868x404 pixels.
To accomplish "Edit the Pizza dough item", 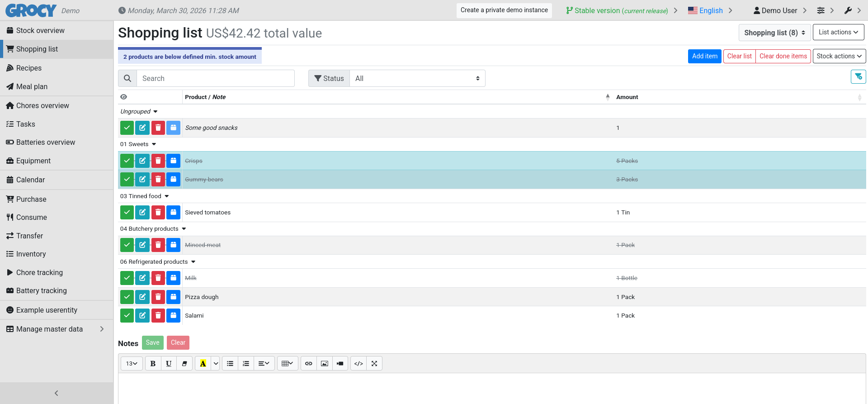I will [x=142, y=297].
